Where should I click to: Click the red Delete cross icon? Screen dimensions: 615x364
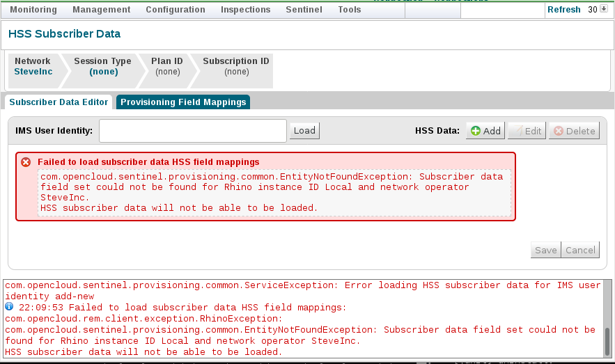(559, 131)
